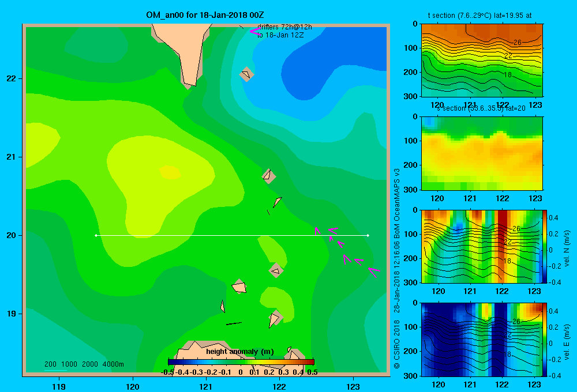This screenshot has height=392, width=577.
Task: Open the salinity section panel
Action: pyautogui.click(x=482, y=153)
